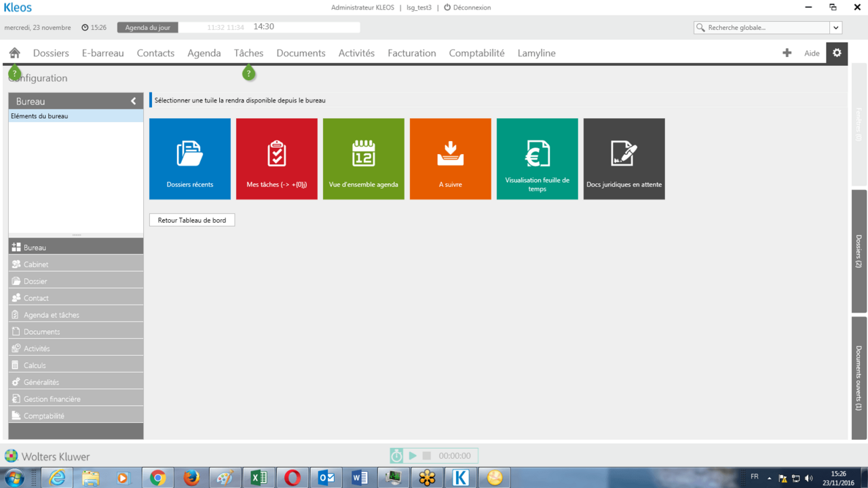Open Google Chrome from the taskbar

tap(158, 478)
